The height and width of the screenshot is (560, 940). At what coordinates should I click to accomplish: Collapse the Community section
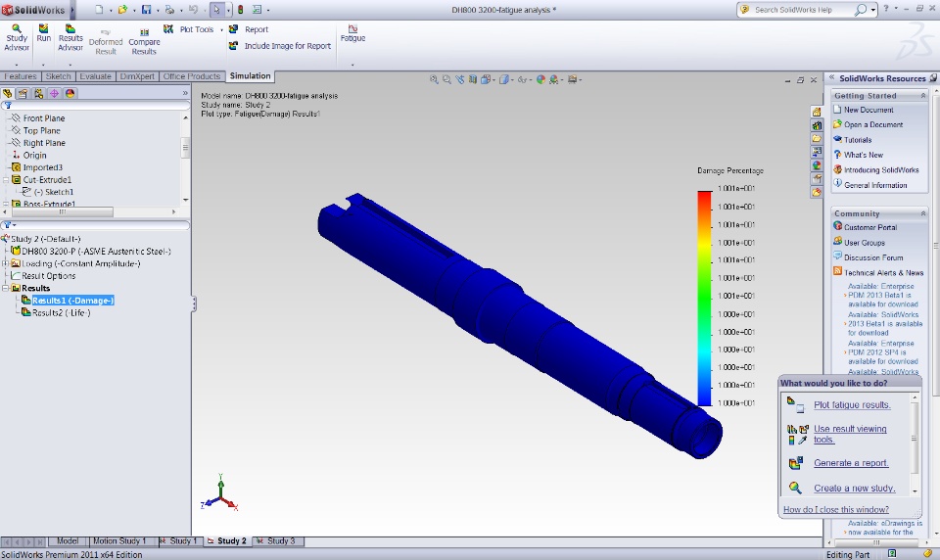click(923, 213)
